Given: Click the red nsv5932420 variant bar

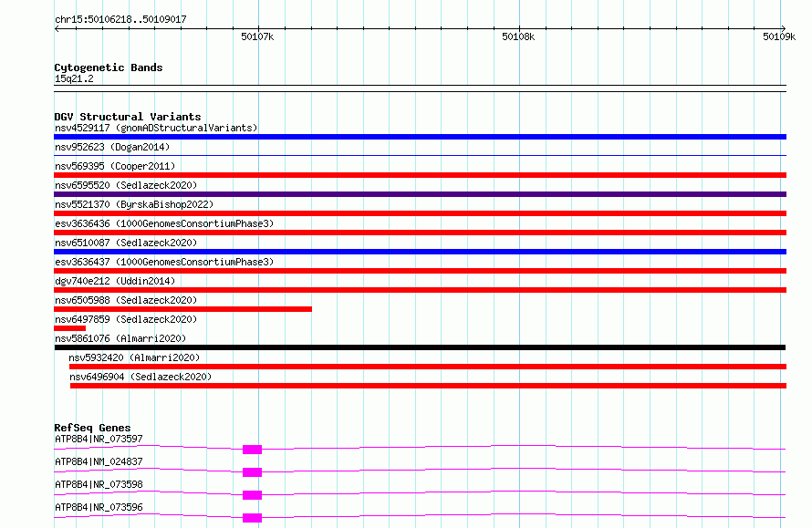Looking at the screenshot, I should coord(428,367).
